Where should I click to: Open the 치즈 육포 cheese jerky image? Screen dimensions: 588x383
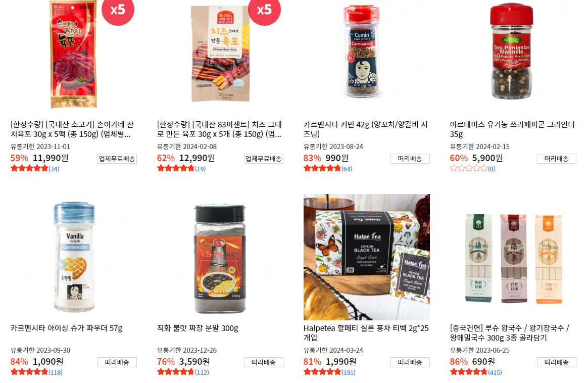pos(220,54)
